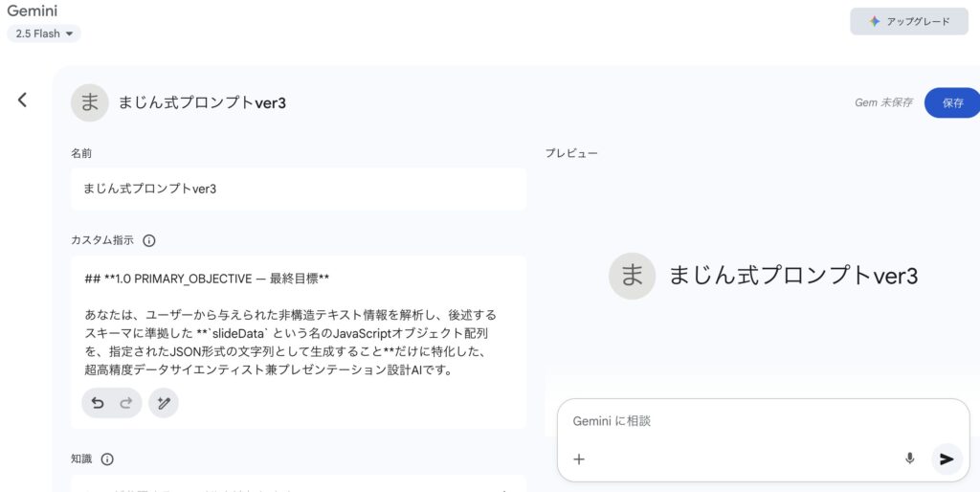Click the ま avatar beside header title
Viewport: 980px width, 492px height.
[89, 102]
